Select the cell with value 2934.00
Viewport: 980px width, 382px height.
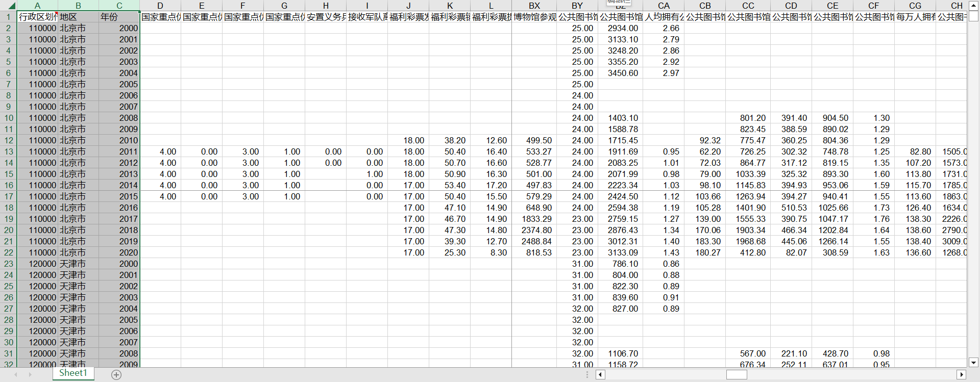[x=620, y=28]
